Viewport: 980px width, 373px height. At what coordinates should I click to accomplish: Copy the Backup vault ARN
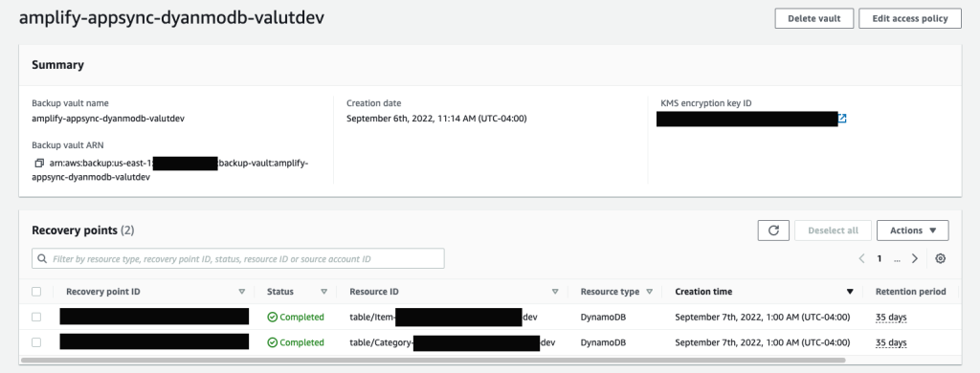coord(38,164)
